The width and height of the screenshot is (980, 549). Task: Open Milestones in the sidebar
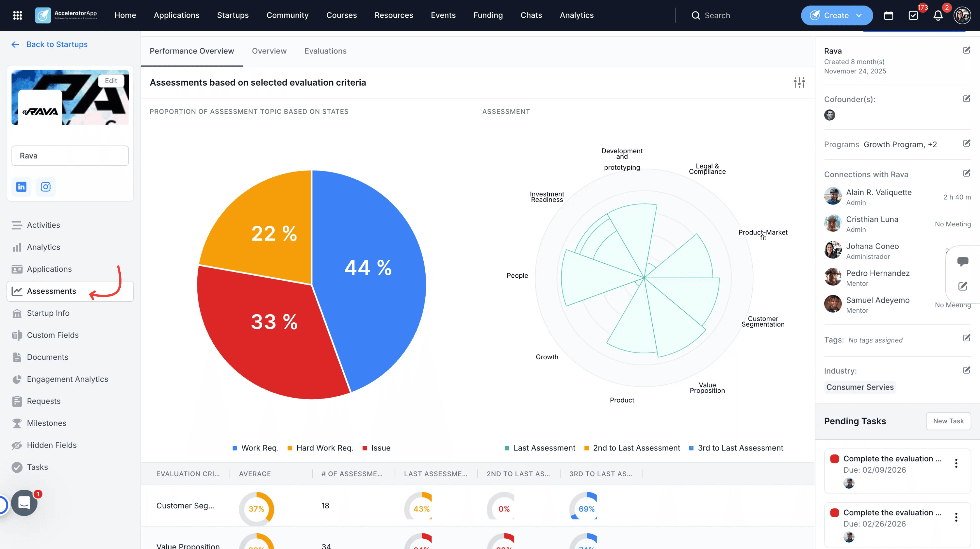coord(70,423)
